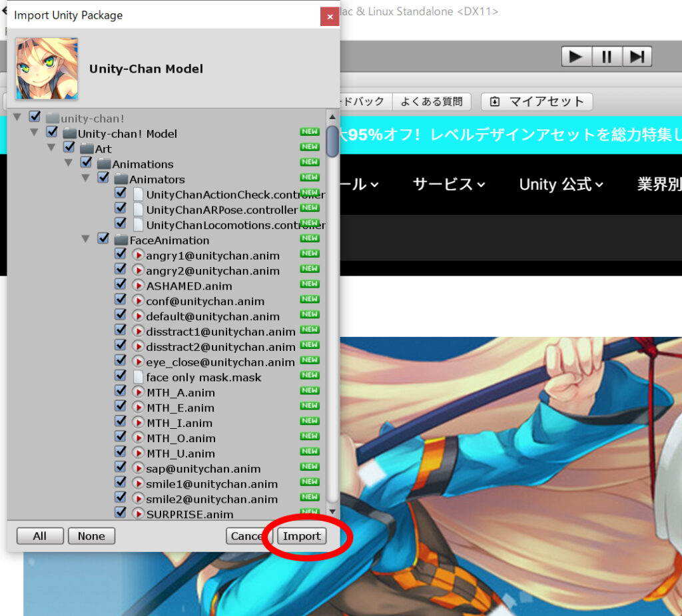Click the Step frame button in Unity toolbar
Screen dimensions: 682x616
[637, 57]
